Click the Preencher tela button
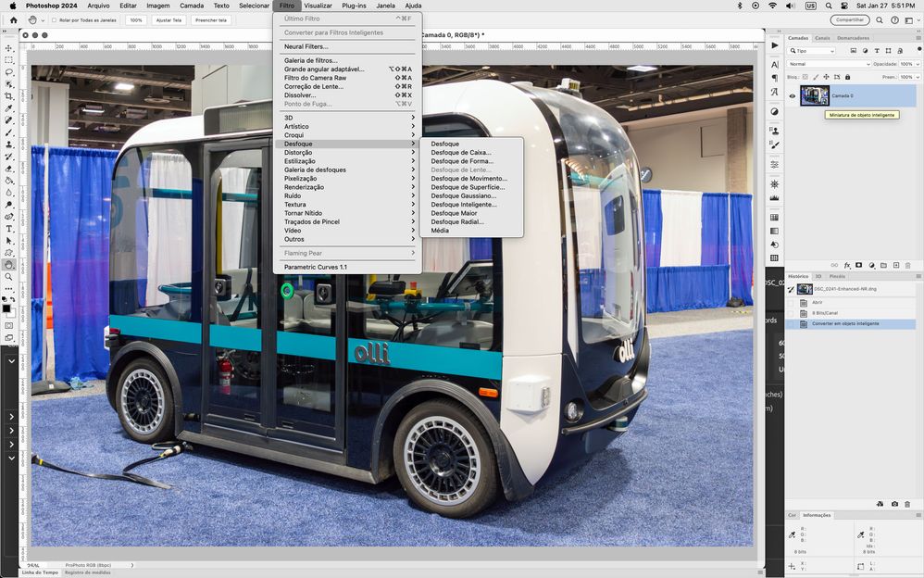Viewport: 924px width, 578px height. pos(211,20)
